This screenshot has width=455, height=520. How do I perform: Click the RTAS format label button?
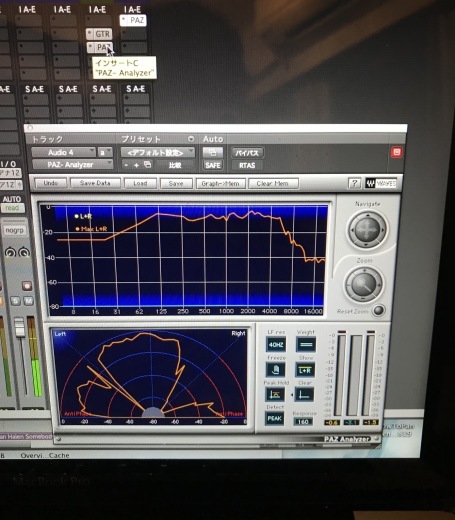coord(247,165)
